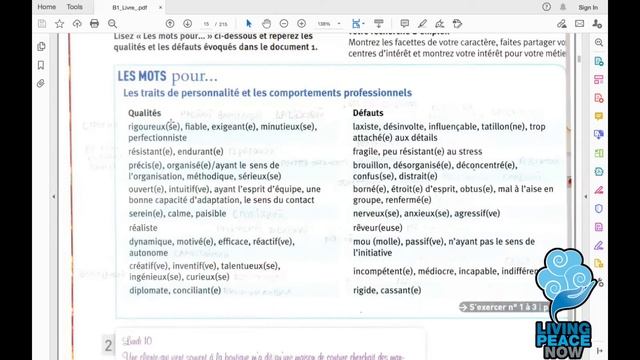This screenshot has width=640, height=360.
Task: Click the "Défauts" column heading
Action: tap(368, 113)
